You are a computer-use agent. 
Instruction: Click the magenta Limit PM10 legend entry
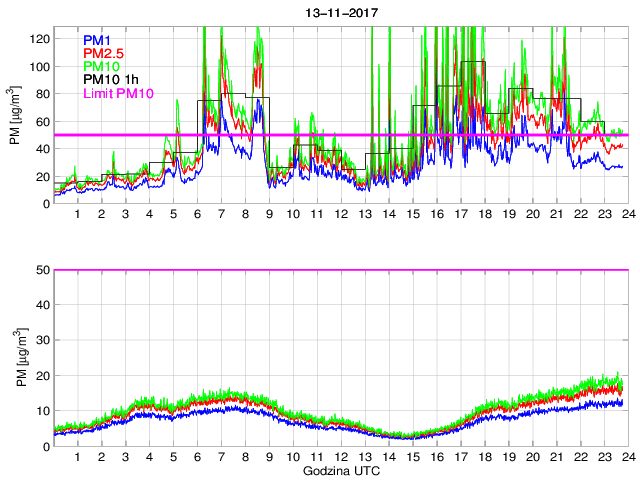118,93
